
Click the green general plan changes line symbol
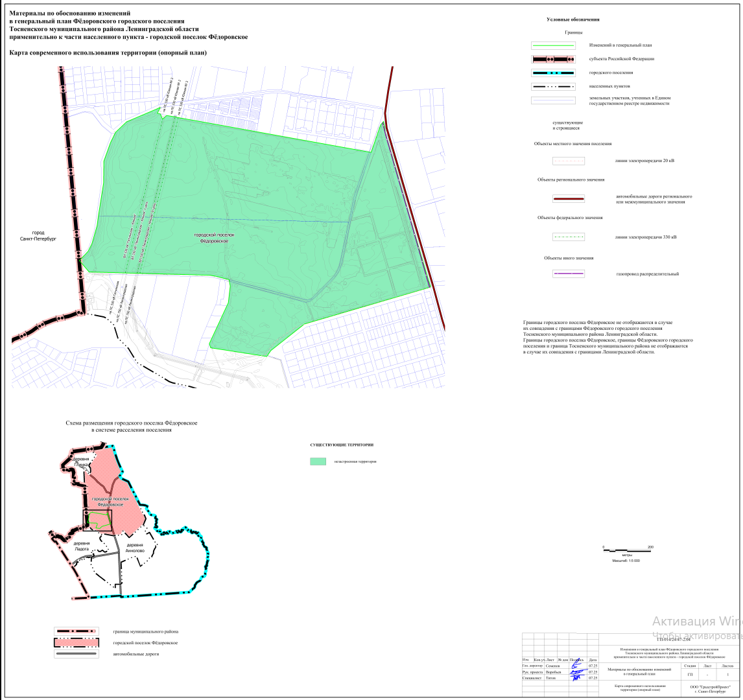point(553,46)
